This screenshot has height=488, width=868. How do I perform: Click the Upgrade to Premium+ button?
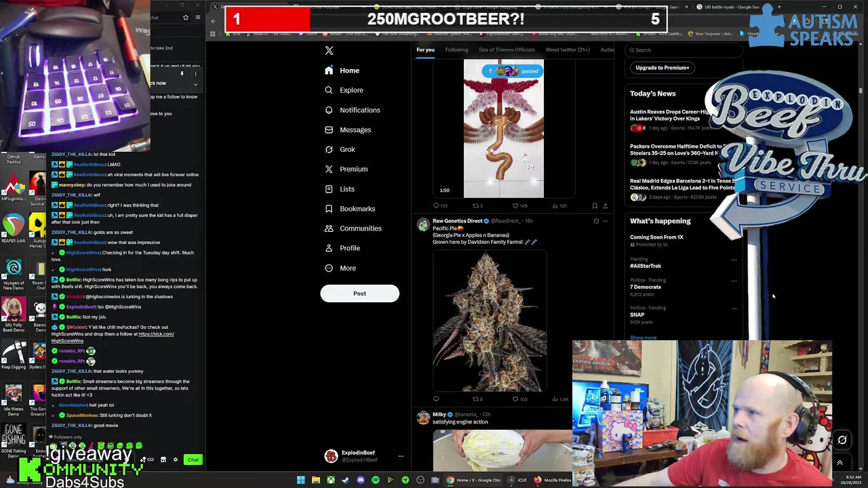[x=662, y=68]
